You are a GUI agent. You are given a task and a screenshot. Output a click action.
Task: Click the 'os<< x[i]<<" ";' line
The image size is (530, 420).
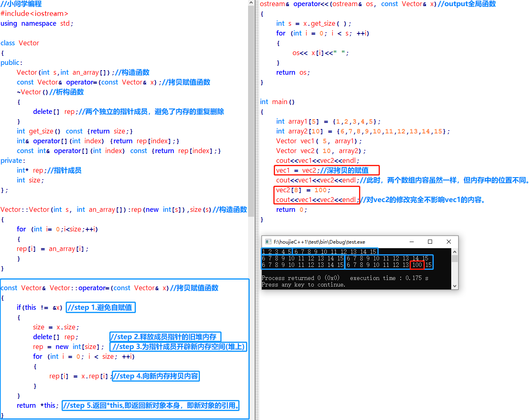click(x=321, y=53)
